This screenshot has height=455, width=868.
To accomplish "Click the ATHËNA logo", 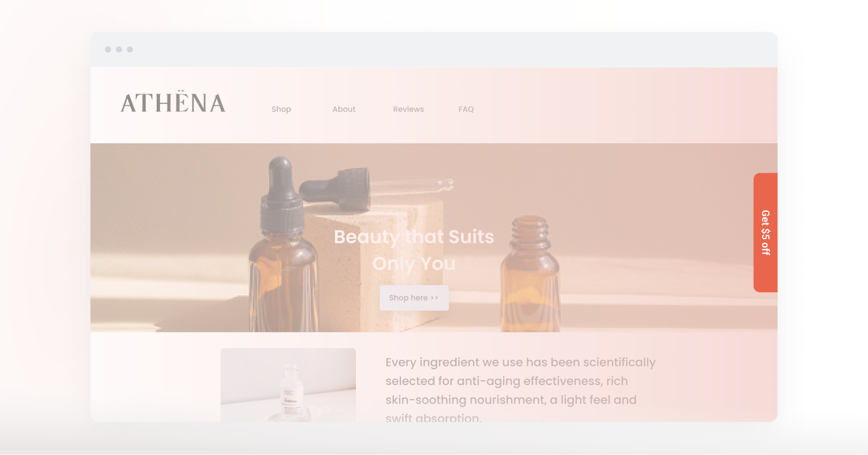I will click(173, 102).
